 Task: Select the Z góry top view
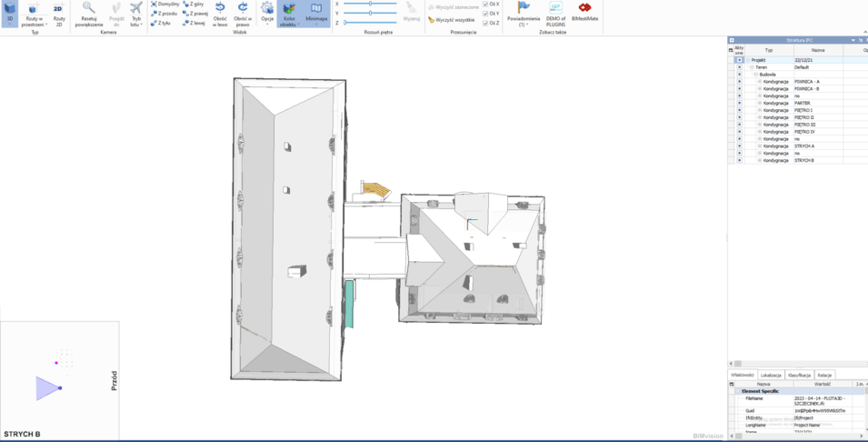click(x=194, y=5)
